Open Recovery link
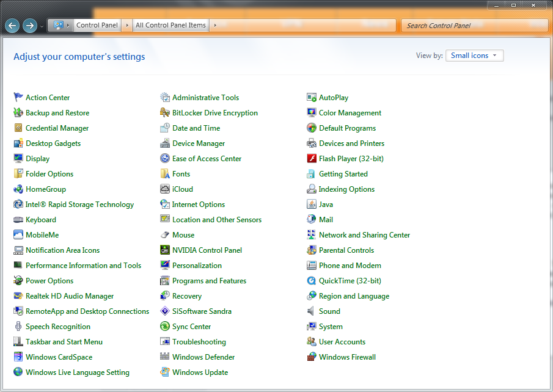The width and height of the screenshot is (553, 392). [x=187, y=296]
